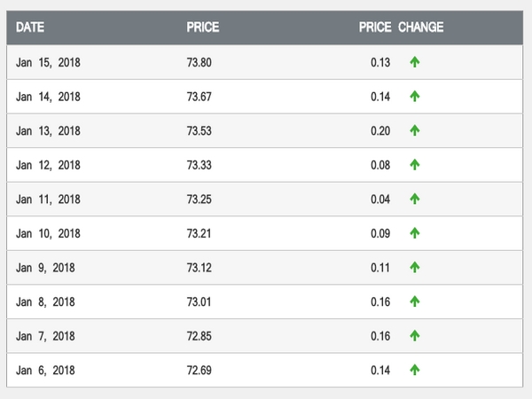Select the Jan 6, 2018 date cell
This screenshot has height=399, width=532.
[45, 370]
